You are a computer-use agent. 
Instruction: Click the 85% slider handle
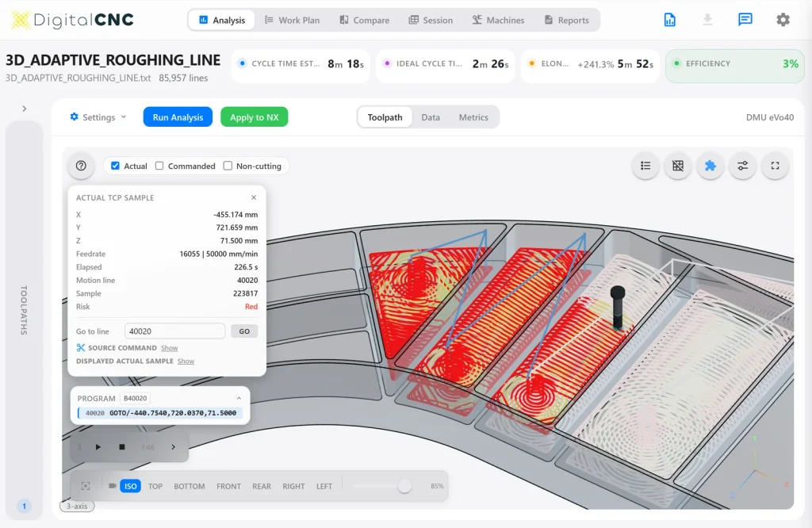(404, 486)
